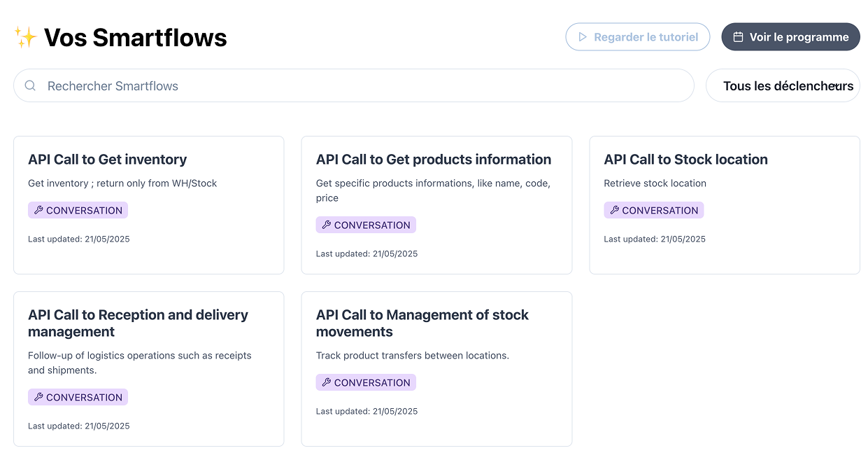Screen dimensions: 868x453
Task: Open the Management of stock movements smartflow
Action: (x=436, y=369)
